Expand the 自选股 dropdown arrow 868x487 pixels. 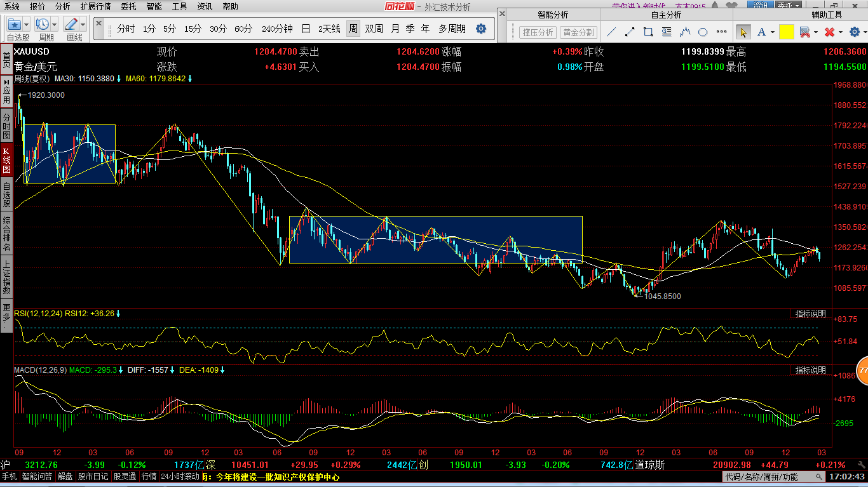[27, 24]
